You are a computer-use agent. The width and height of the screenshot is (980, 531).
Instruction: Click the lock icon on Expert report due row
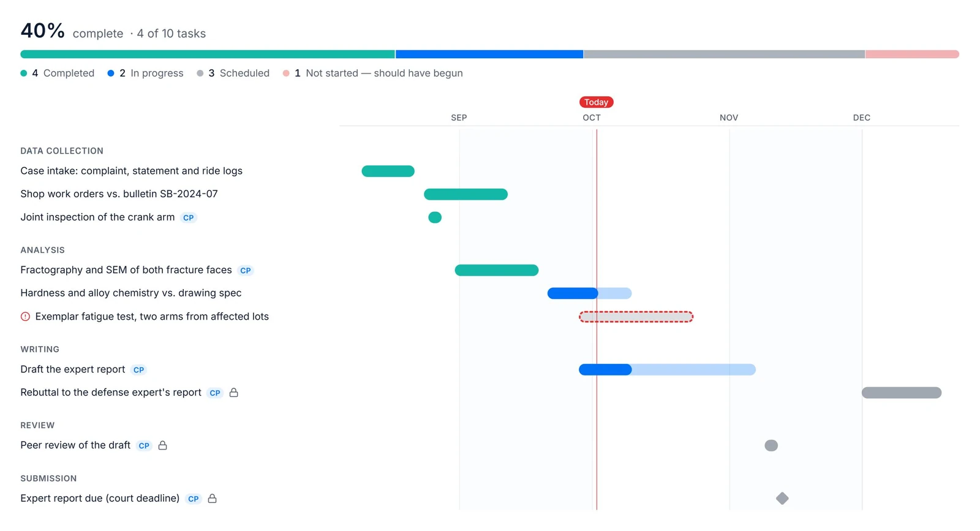pos(213,499)
